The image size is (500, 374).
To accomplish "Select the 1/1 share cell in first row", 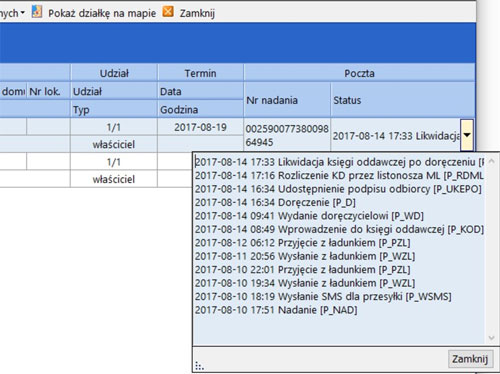I will point(114,127).
